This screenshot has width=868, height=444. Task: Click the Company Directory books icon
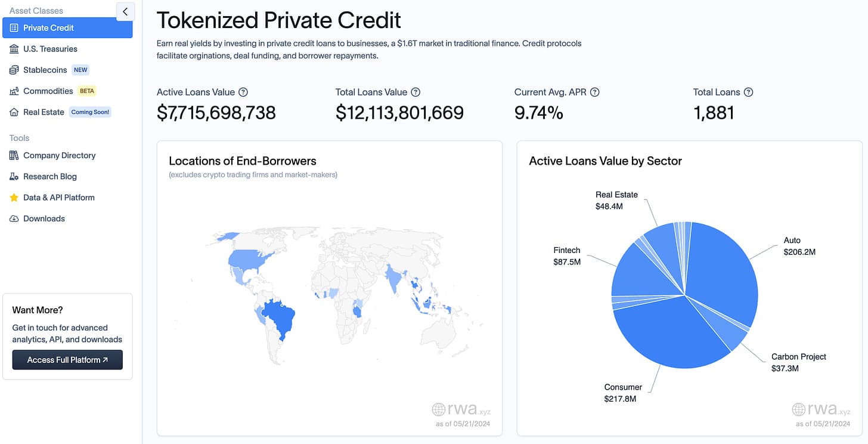coord(14,156)
